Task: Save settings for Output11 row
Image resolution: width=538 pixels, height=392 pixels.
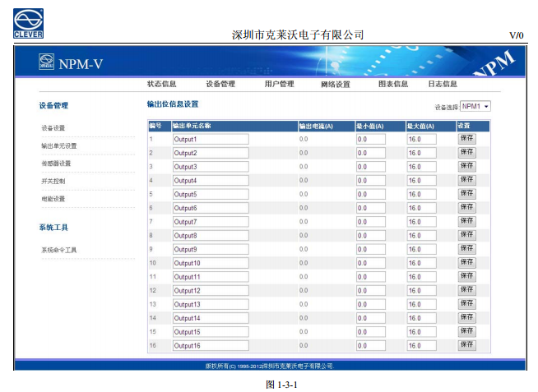Action: coord(467,276)
